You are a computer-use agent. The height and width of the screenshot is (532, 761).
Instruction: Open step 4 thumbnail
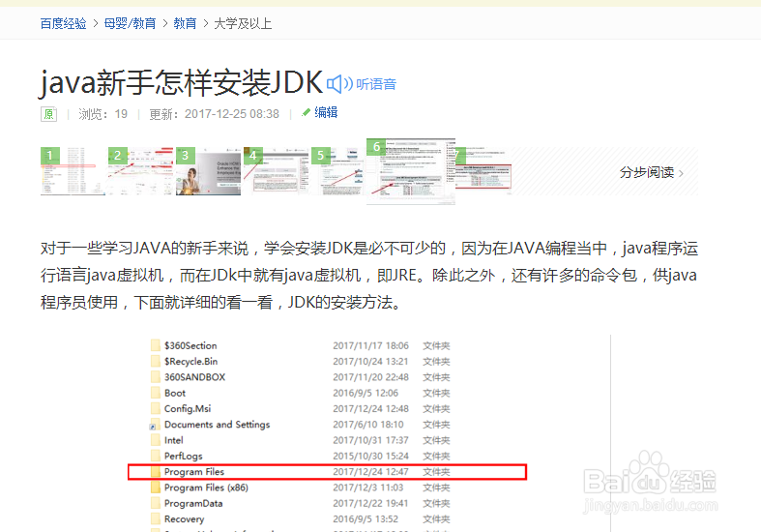(x=276, y=171)
